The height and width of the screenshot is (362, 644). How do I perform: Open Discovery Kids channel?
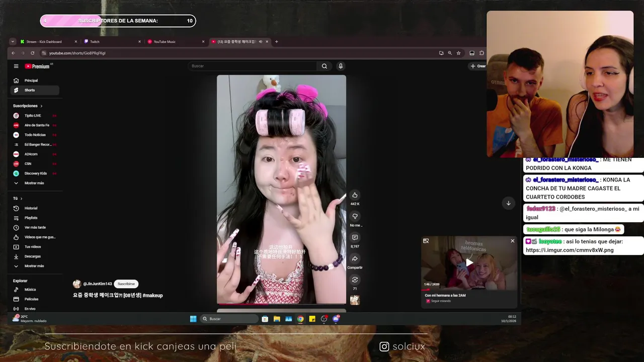[35, 173]
